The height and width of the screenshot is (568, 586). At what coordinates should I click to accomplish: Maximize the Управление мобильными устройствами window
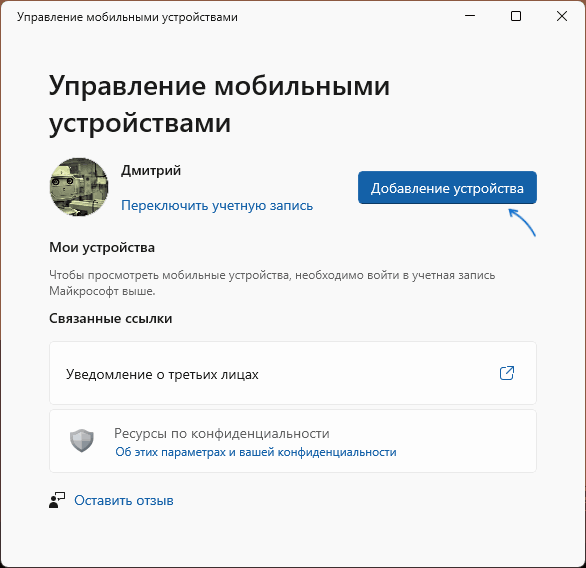click(516, 16)
